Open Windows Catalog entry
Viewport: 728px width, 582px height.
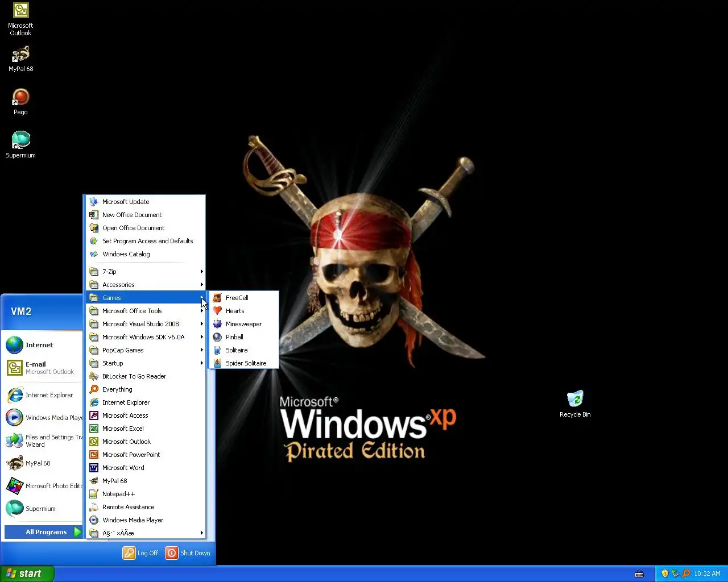pyautogui.click(x=146, y=254)
